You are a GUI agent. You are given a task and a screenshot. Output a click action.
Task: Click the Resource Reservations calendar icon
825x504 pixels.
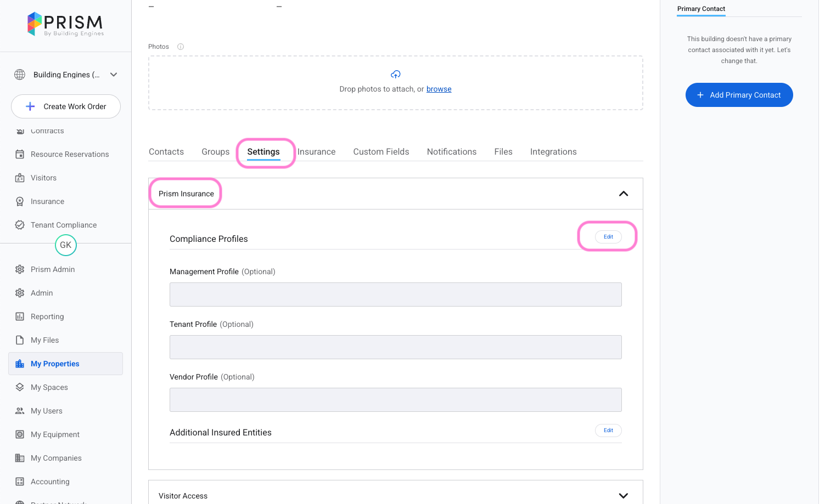(20, 154)
